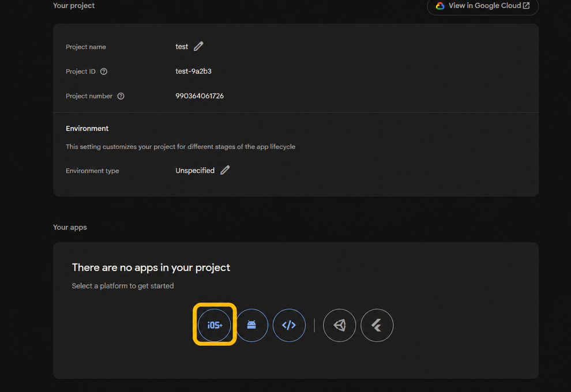The image size is (571, 392).
Task: Select the Flutter platform icon
Action: click(x=377, y=325)
